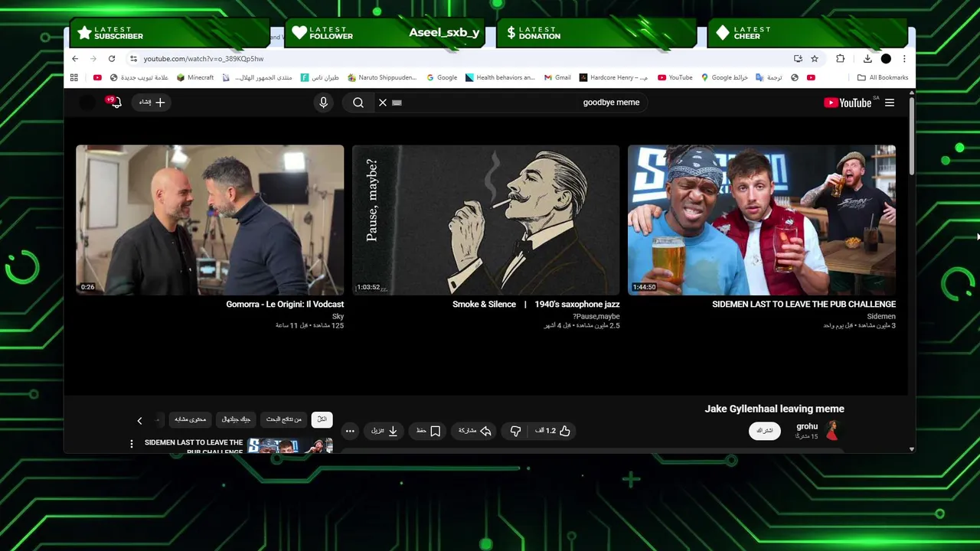This screenshot has height=551, width=980.
Task: Click the browser back arrow
Action: pos(75,59)
